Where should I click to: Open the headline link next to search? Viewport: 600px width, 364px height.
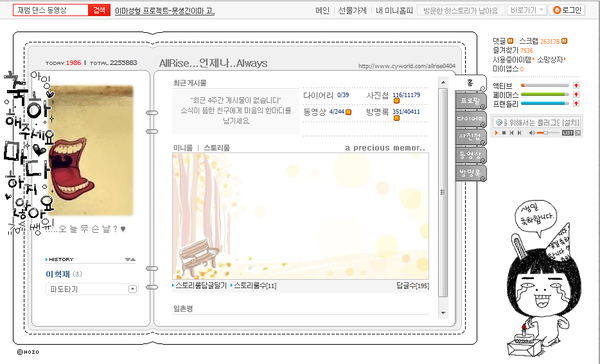pos(165,11)
